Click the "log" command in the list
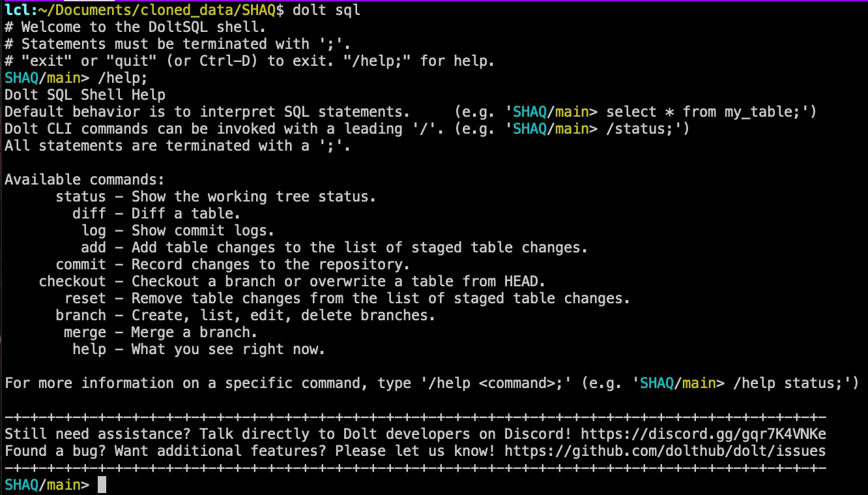This screenshot has height=495, width=868. pos(93,230)
